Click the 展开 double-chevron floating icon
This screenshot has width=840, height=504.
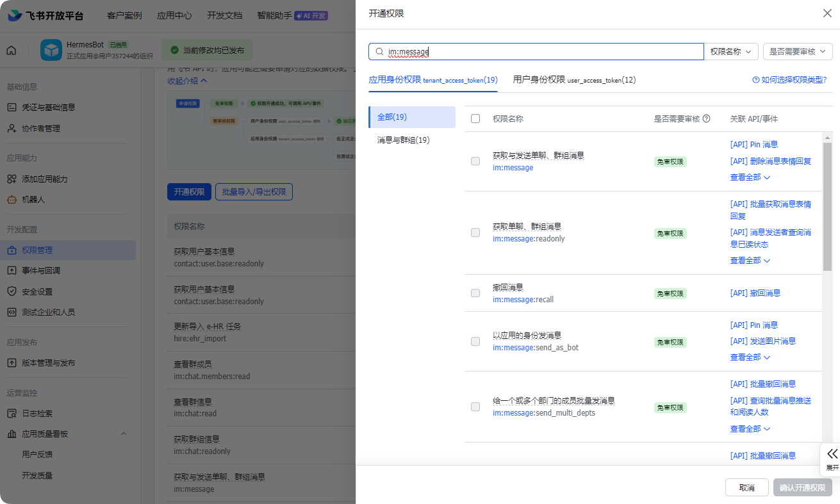click(832, 454)
